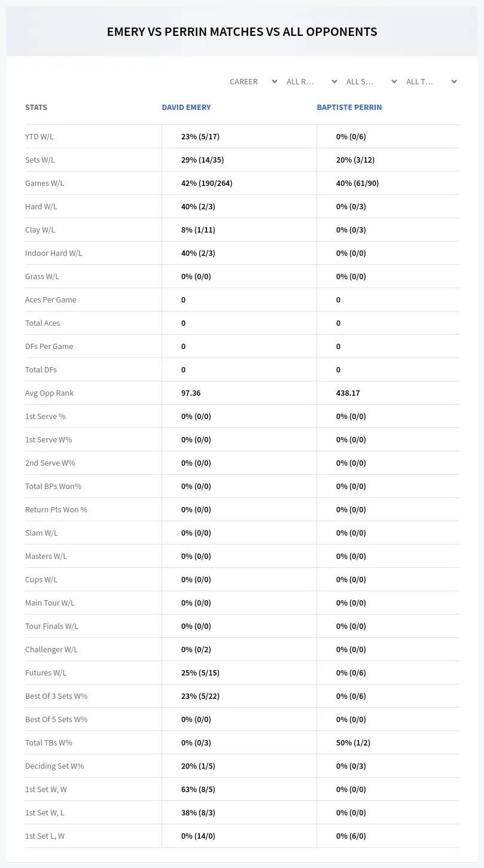Open Baptiste Perrin player link
Screen dimensions: 484x868
[349, 108]
